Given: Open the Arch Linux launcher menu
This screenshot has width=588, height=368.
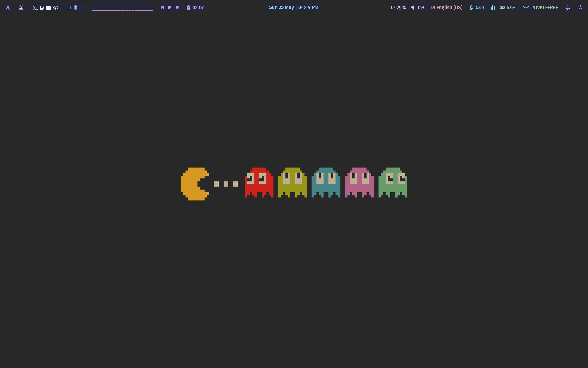Looking at the screenshot, I should [x=8, y=8].
